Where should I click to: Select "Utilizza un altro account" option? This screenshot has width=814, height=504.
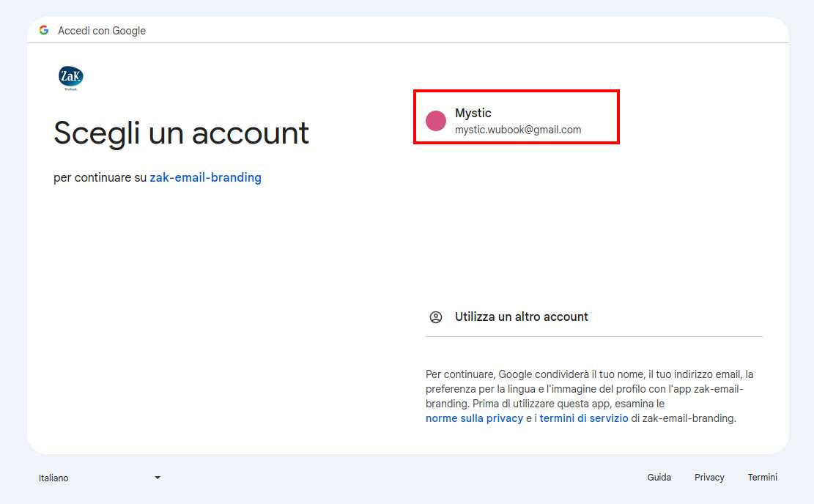(x=521, y=317)
